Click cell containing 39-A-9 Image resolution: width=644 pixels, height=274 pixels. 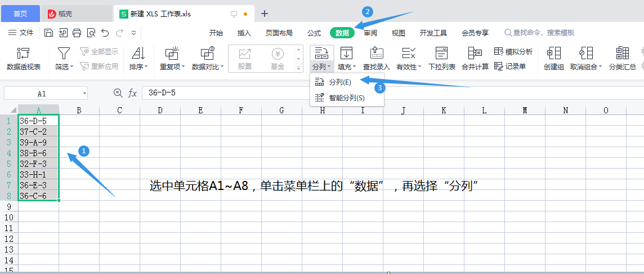[x=39, y=142]
